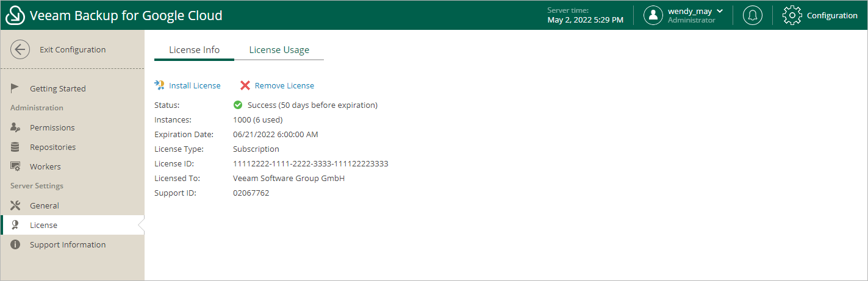Switch to the License Usage tab
The width and height of the screenshot is (868, 281).
(x=279, y=50)
